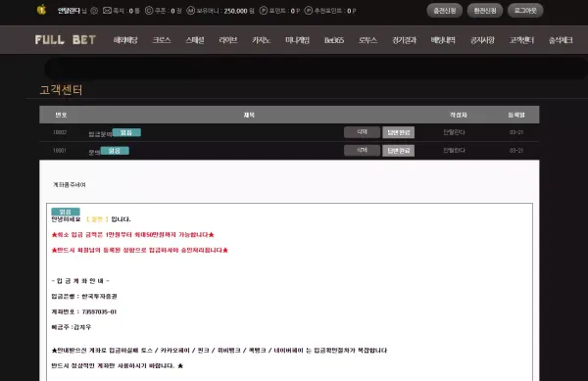This screenshot has width=588, height=381.
Task: Click the 고객센터 page heading
Action: coord(61,90)
